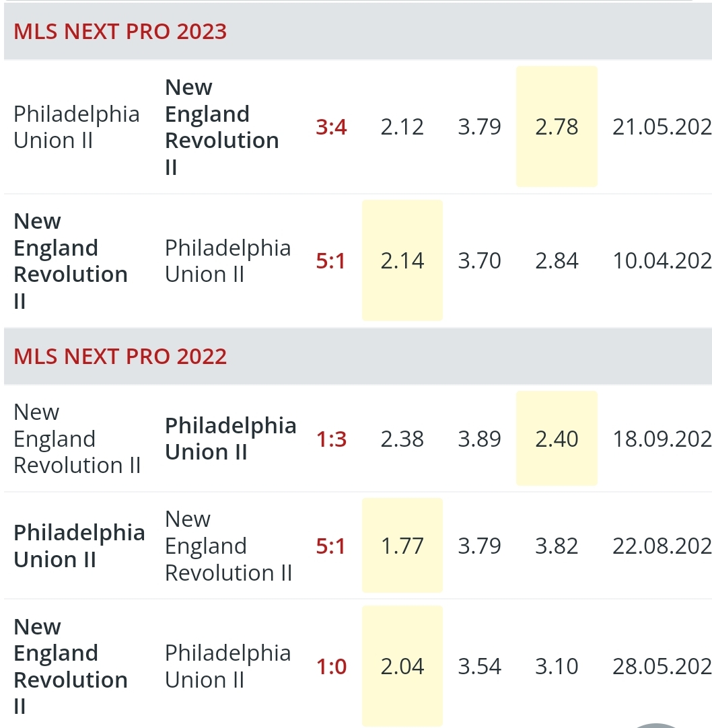This screenshot has height=728, width=712.
Task: Select the highlighted 2.78 away odds
Action: coord(557,126)
